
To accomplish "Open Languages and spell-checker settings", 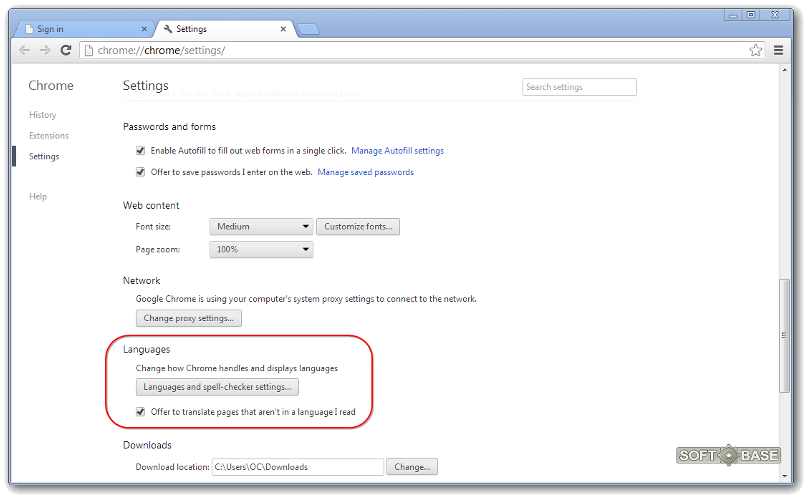I will click(x=217, y=387).
